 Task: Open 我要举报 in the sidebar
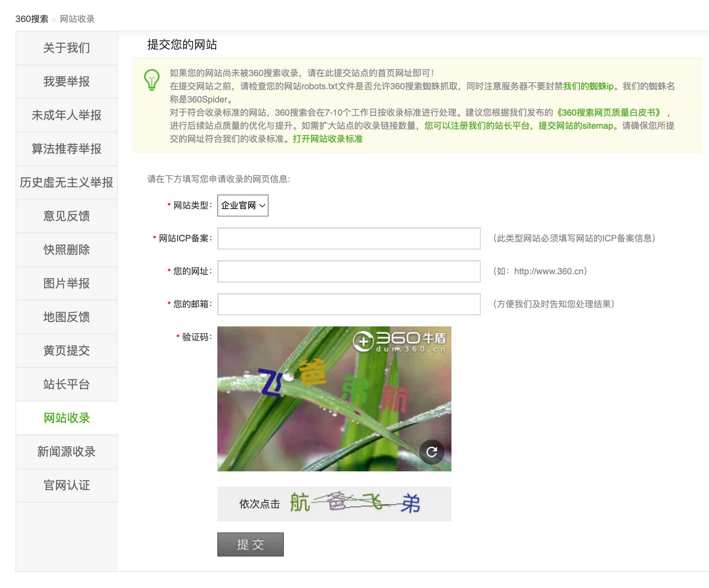point(67,82)
